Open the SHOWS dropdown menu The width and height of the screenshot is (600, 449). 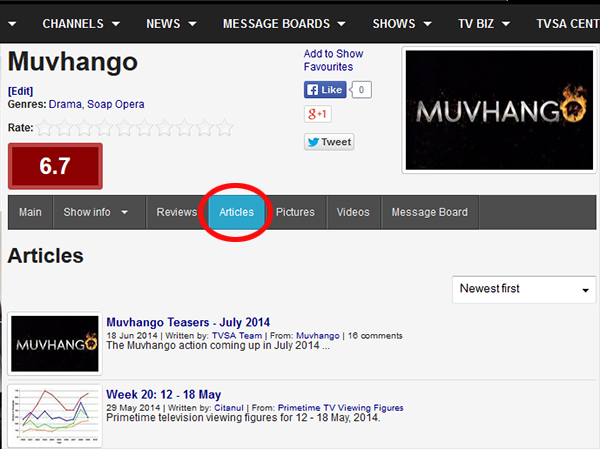pos(402,24)
